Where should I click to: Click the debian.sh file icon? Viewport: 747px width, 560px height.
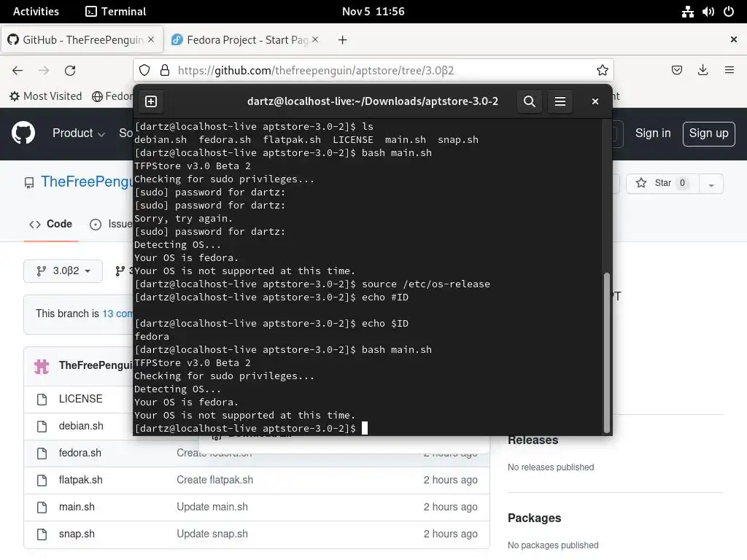click(42, 426)
